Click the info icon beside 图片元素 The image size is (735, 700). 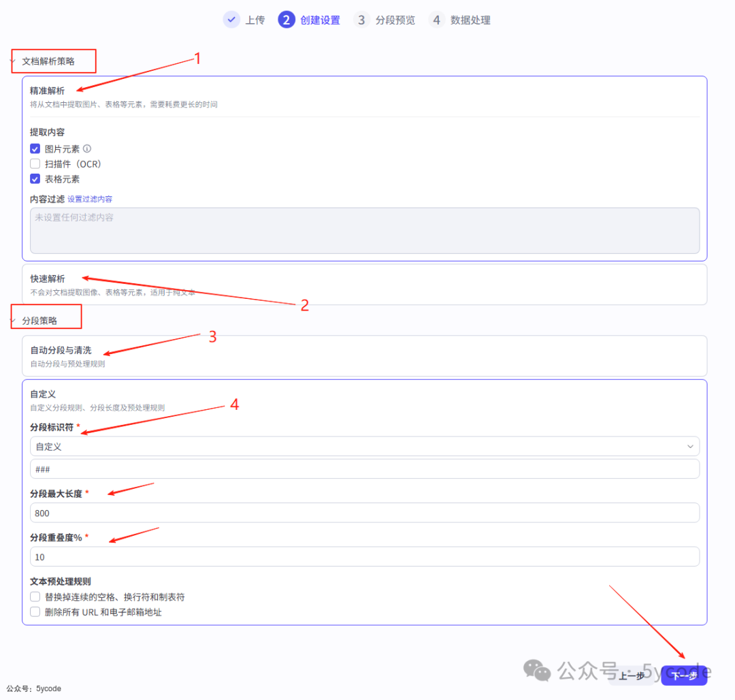(x=87, y=148)
